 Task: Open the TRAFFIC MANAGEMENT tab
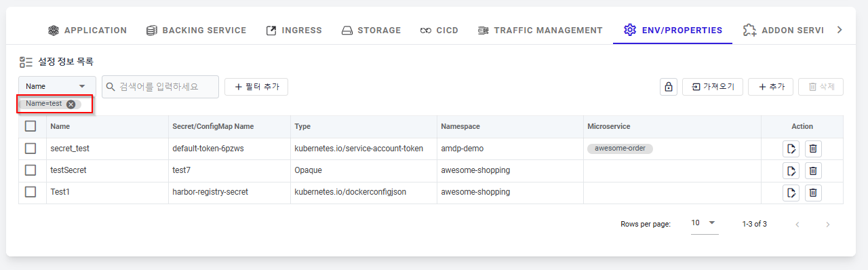pyautogui.click(x=540, y=31)
